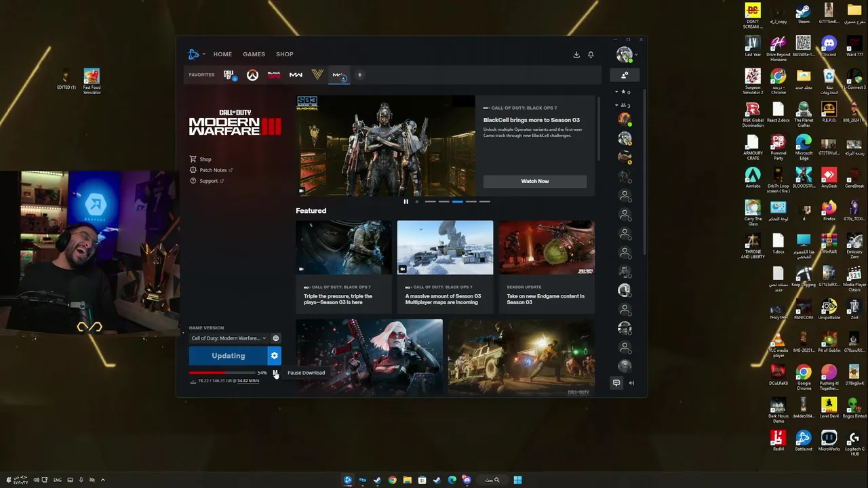The height and width of the screenshot is (488, 868).
Task: Add a game to favorites bar
Action: (359, 75)
